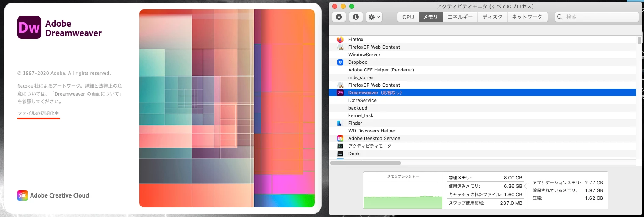Switch to the メモリ tab

click(x=431, y=17)
